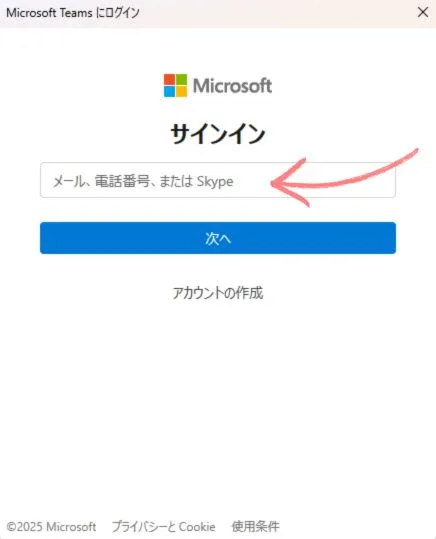
Task: Click the Microsoft wordmark text
Action: tap(232, 86)
